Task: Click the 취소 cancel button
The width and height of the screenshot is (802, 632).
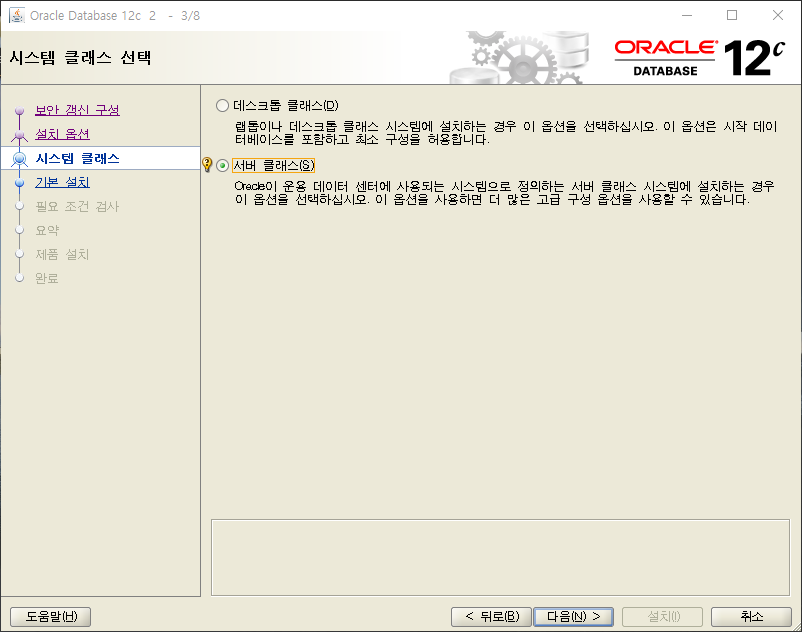Action: (751, 617)
